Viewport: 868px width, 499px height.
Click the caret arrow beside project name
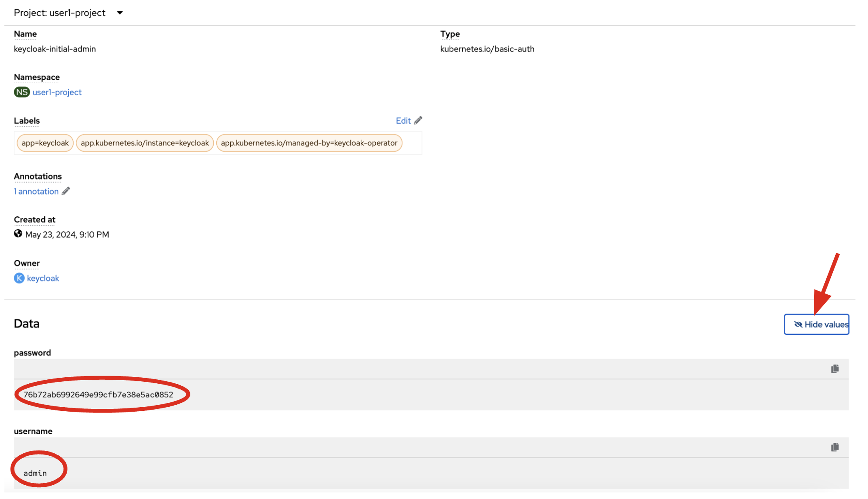[120, 13]
